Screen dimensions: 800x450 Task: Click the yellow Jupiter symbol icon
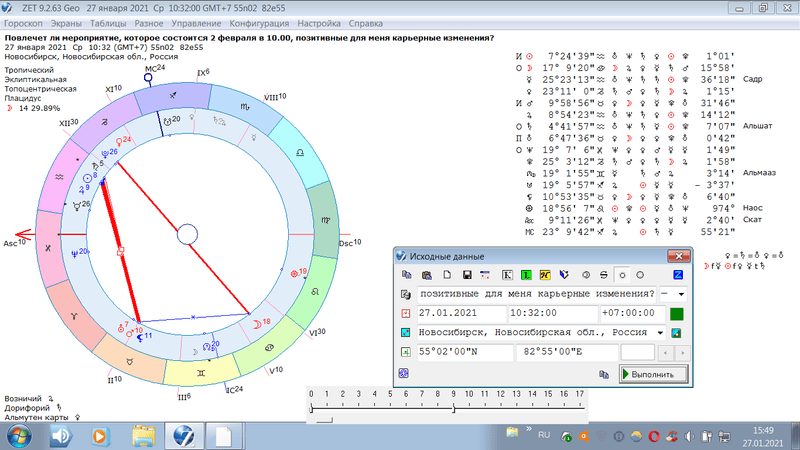tap(544, 274)
